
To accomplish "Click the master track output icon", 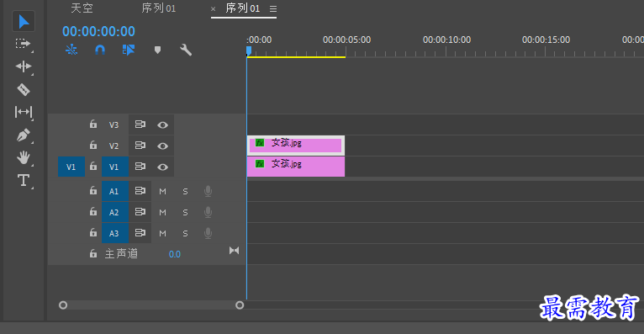I will coord(234,251).
